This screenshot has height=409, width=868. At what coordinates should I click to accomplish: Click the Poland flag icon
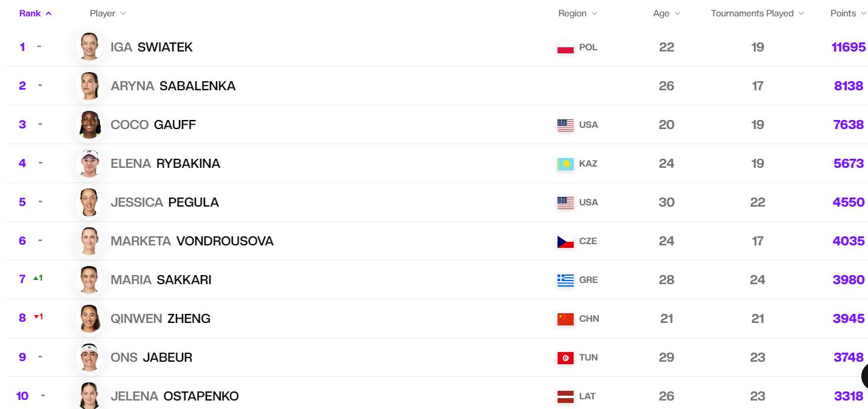[x=565, y=47]
